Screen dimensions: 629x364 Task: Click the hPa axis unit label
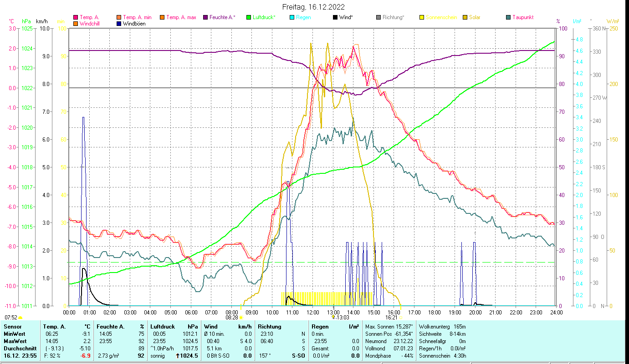[x=26, y=21]
